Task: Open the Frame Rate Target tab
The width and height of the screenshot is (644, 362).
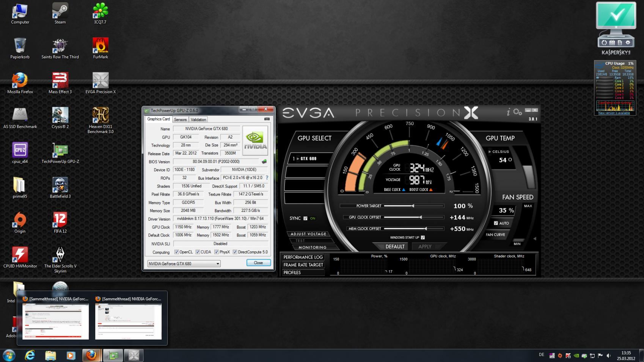Action: 303,265
